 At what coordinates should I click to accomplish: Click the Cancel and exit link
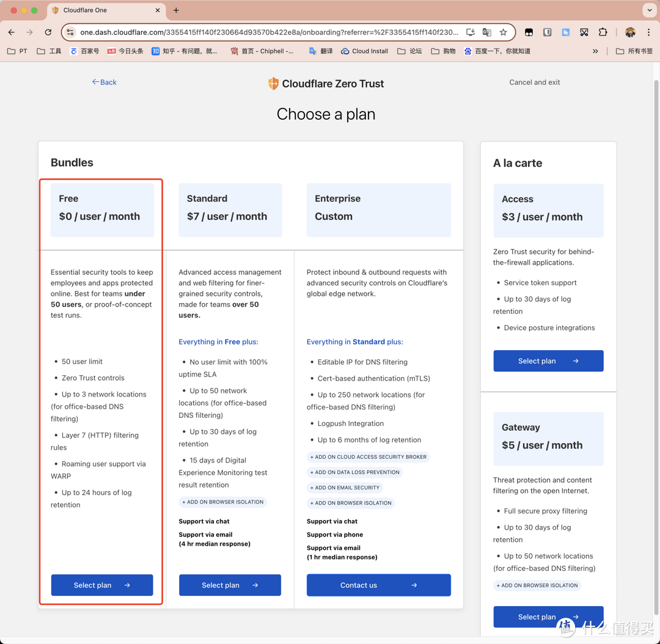click(534, 82)
